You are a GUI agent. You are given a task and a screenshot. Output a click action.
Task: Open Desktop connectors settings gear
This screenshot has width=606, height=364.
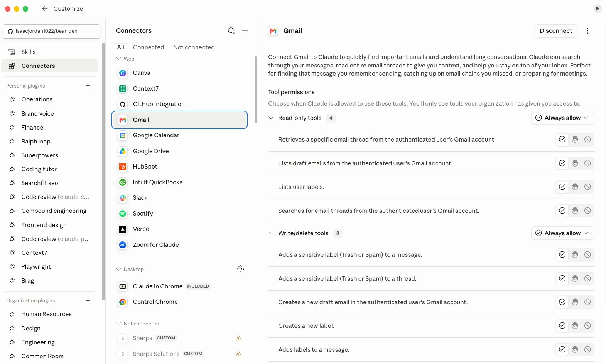pos(241,269)
